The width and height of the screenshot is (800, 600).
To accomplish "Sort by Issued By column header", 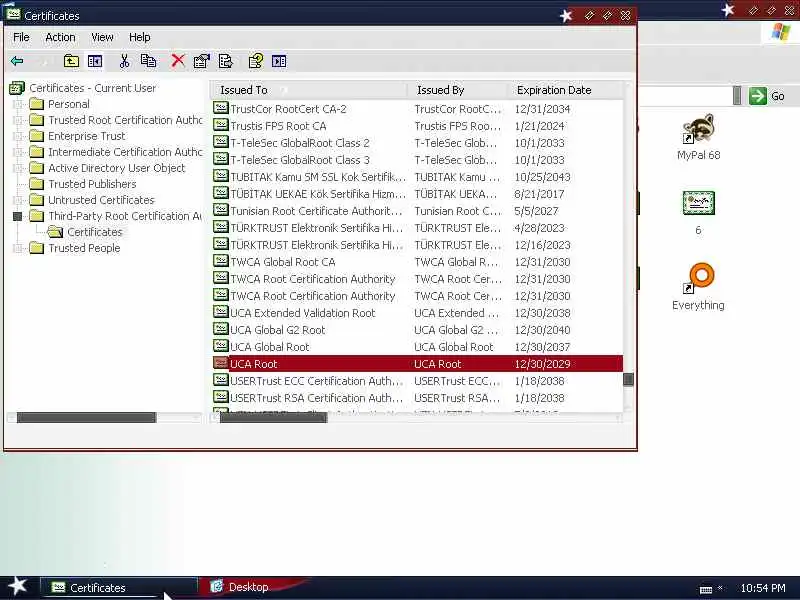I will click(458, 90).
